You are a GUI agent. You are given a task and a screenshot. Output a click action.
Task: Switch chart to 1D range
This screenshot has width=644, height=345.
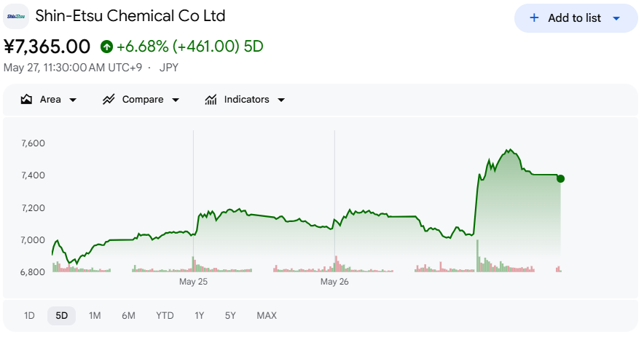coord(29,315)
